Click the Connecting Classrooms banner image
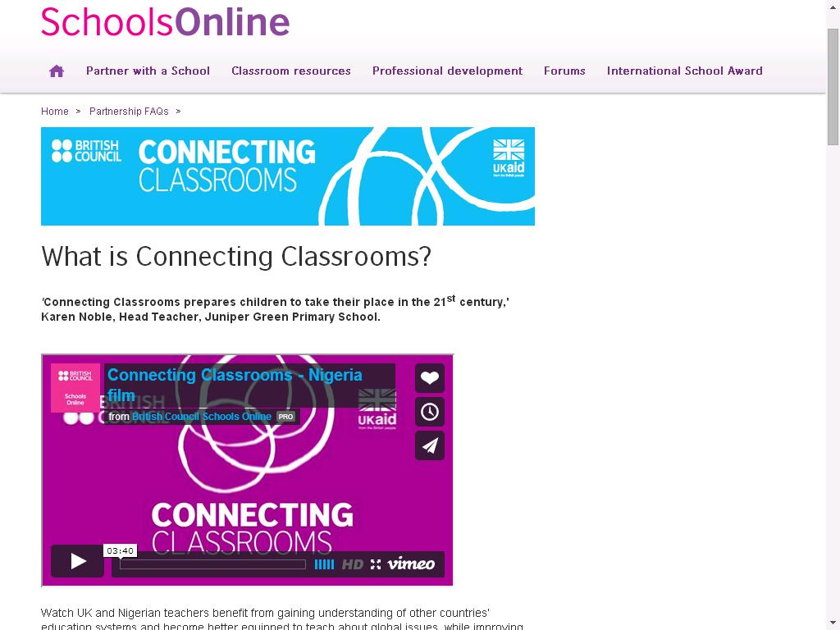 click(288, 176)
